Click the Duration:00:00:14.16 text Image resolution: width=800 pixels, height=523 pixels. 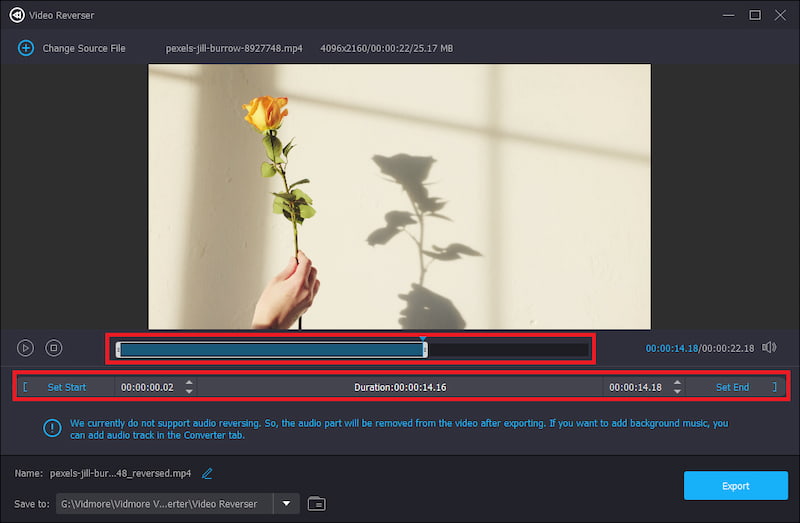[400, 387]
